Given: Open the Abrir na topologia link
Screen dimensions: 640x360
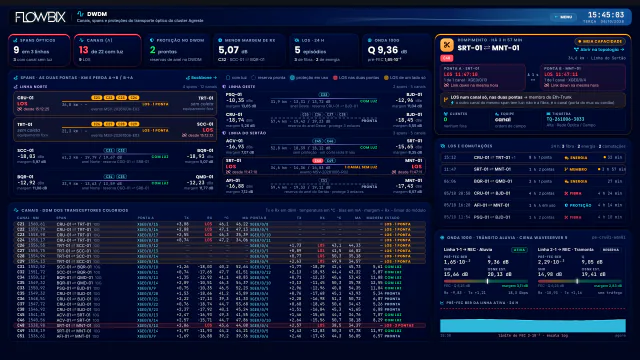Looking at the screenshot, I should [x=599, y=49].
